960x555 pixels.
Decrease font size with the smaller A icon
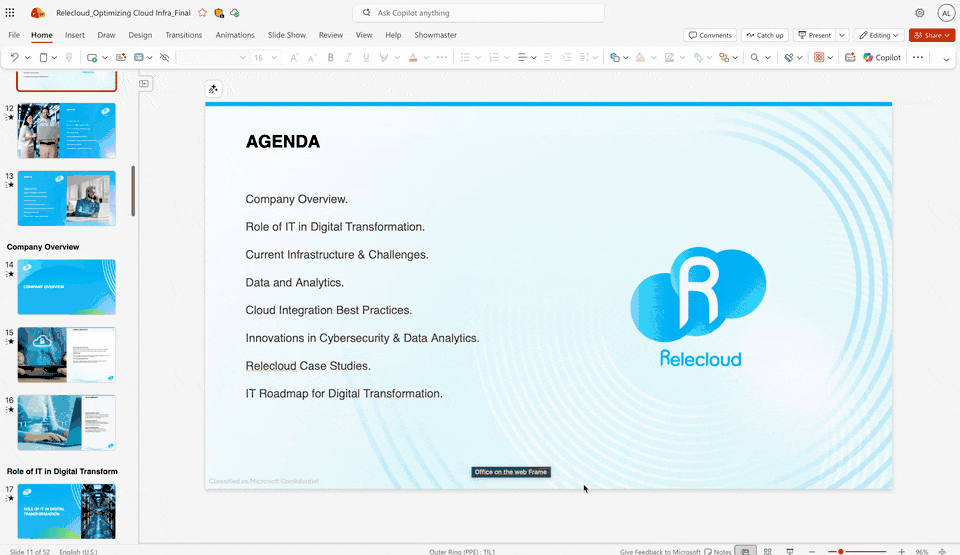pos(312,57)
